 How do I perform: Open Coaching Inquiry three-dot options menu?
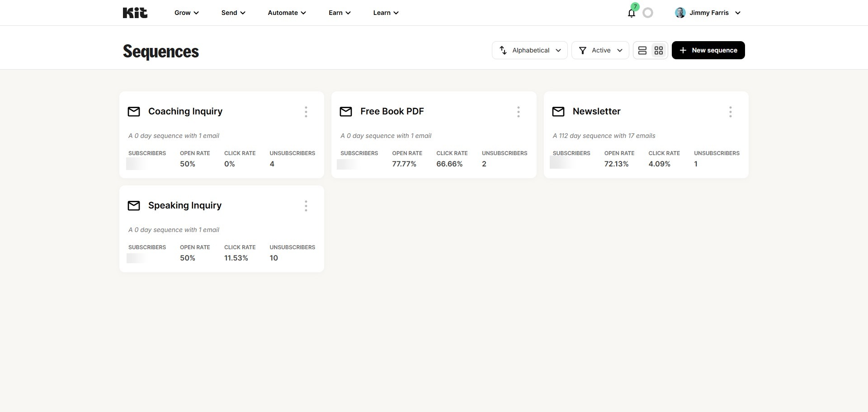click(x=306, y=112)
